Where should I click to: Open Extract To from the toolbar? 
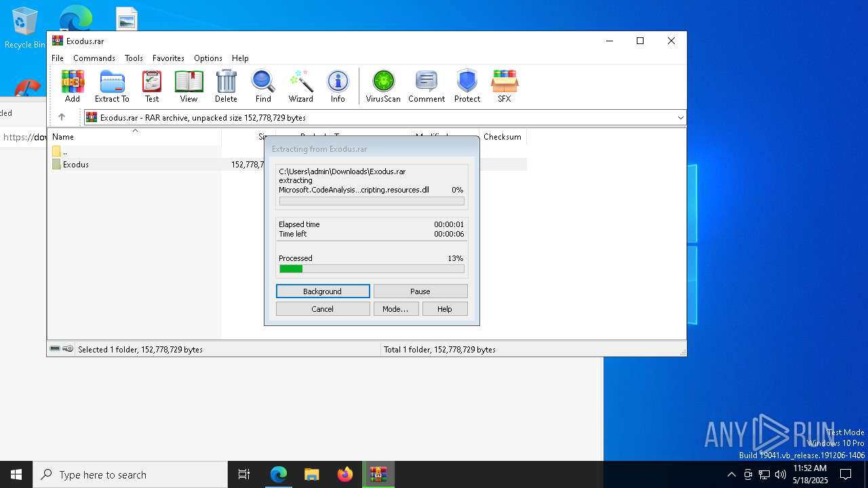(x=112, y=86)
